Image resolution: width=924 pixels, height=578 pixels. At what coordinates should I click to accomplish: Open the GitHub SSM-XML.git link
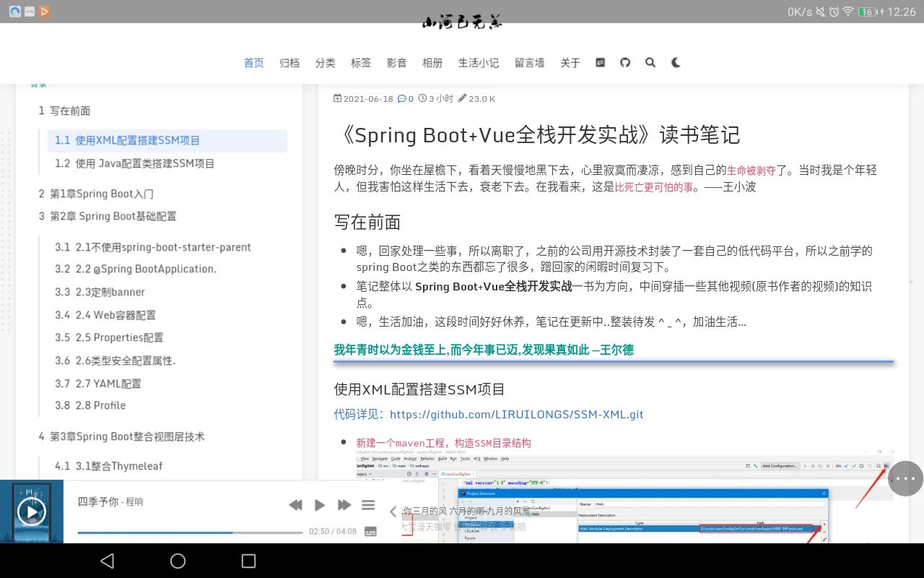[517, 415]
